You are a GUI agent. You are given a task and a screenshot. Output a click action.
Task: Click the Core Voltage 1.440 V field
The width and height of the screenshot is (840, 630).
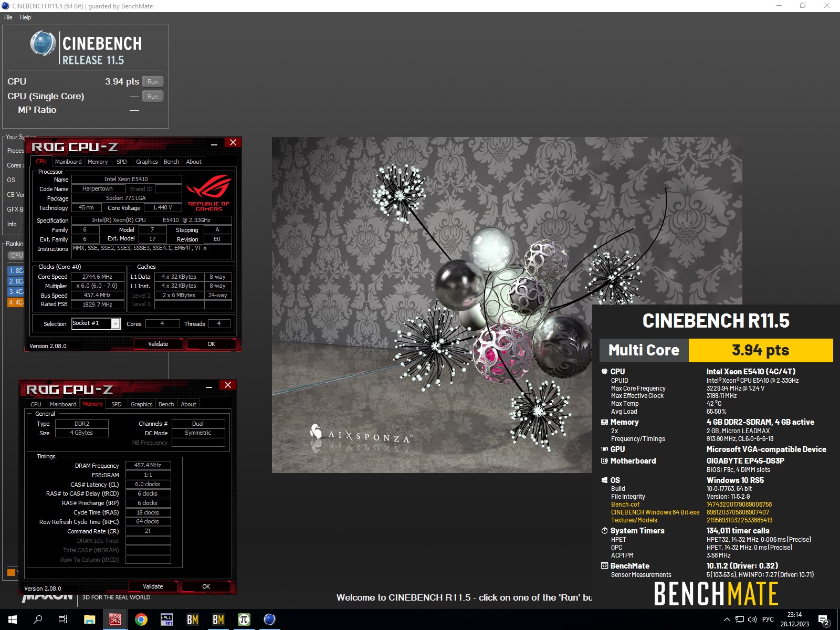coord(163,208)
